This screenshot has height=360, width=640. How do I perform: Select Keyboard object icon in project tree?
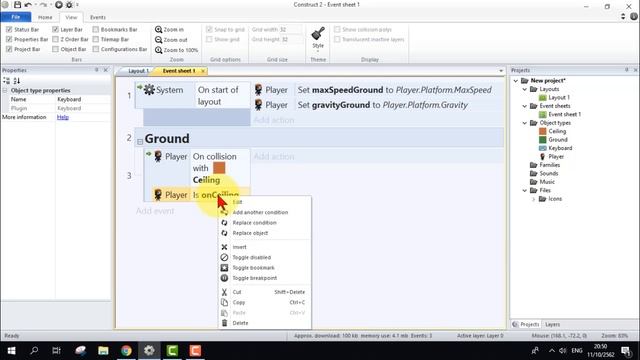pyautogui.click(x=542, y=148)
